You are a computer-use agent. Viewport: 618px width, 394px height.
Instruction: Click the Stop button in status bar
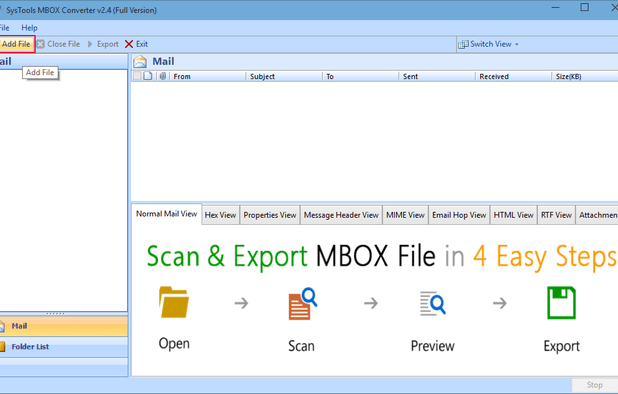pyautogui.click(x=594, y=385)
